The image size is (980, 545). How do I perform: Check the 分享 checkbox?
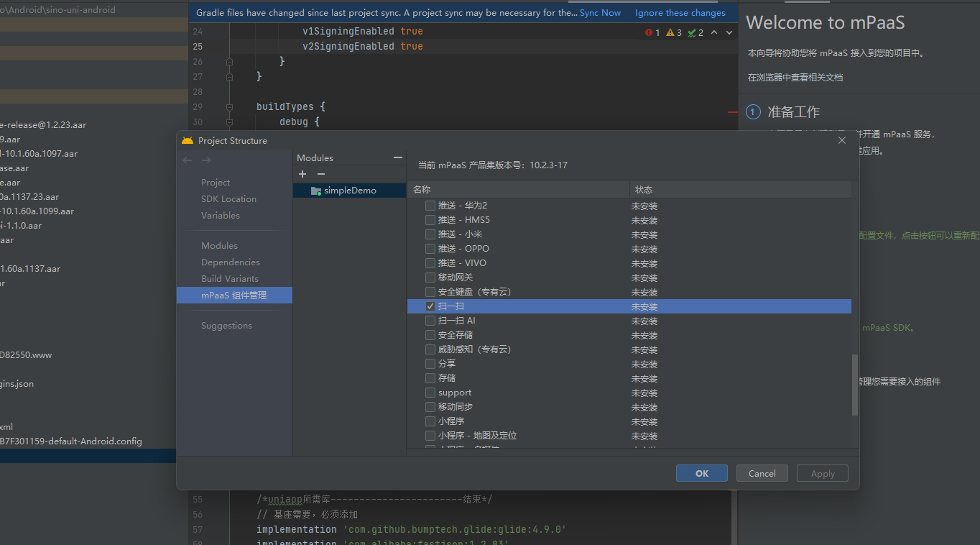[x=430, y=364]
